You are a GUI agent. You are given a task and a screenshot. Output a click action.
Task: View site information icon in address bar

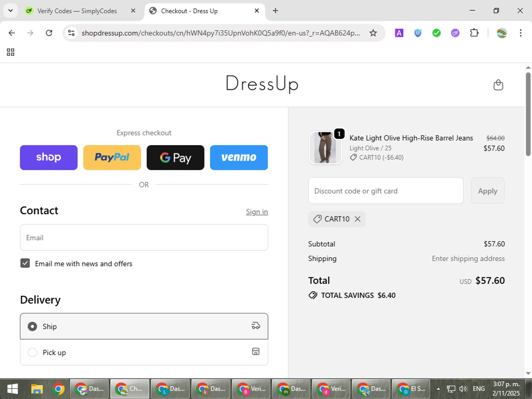[71, 33]
